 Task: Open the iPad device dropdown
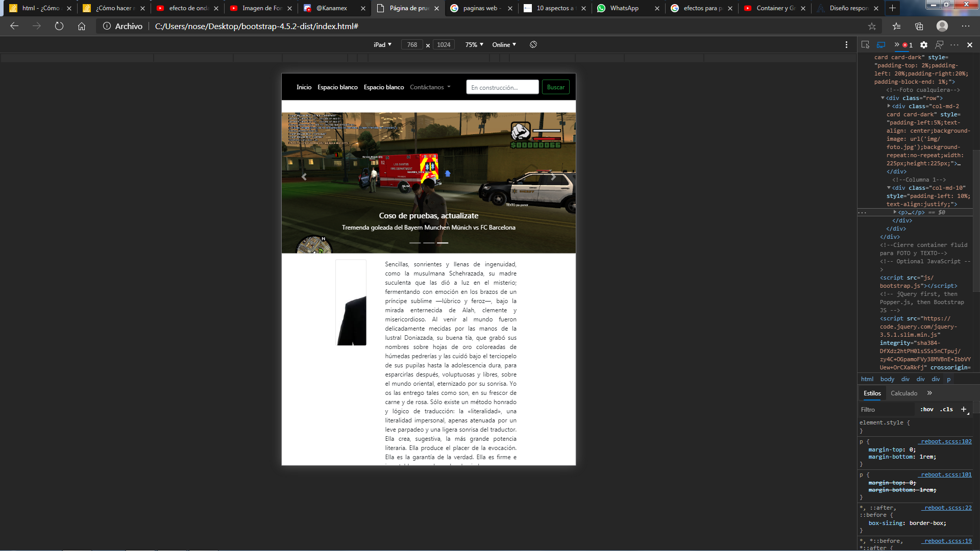(x=382, y=45)
